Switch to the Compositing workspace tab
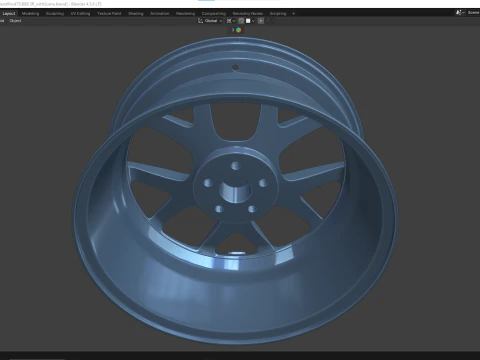This screenshot has height=360, width=480. (214, 14)
